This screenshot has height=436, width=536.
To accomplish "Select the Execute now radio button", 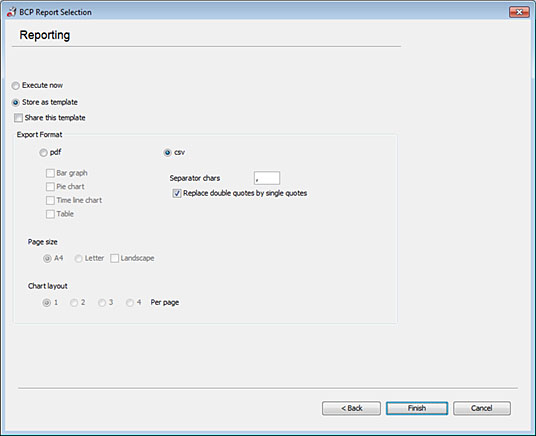I will point(16,85).
